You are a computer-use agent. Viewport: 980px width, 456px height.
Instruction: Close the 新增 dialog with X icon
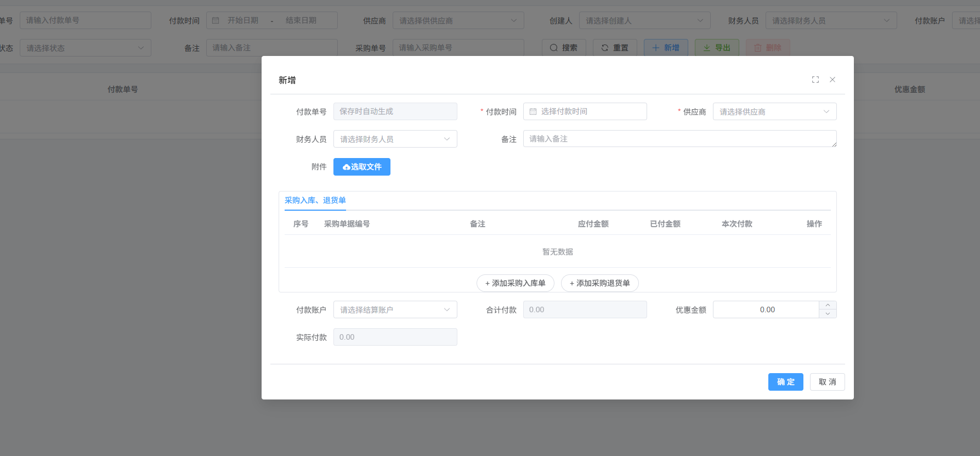point(832,80)
